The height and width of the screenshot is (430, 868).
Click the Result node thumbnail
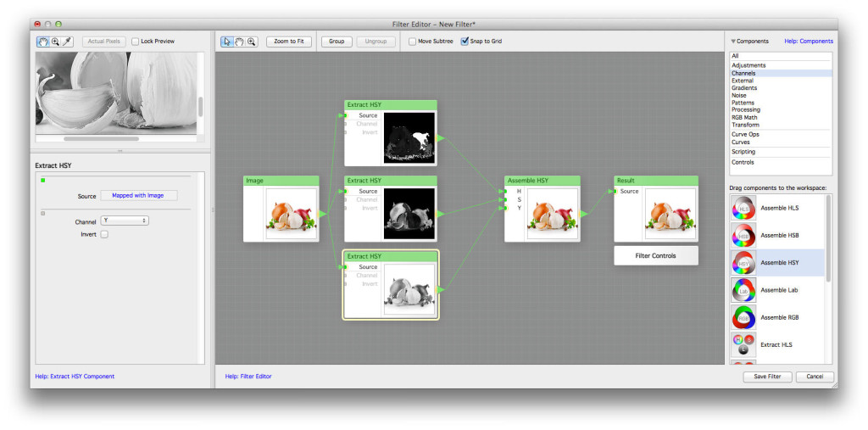coord(670,214)
